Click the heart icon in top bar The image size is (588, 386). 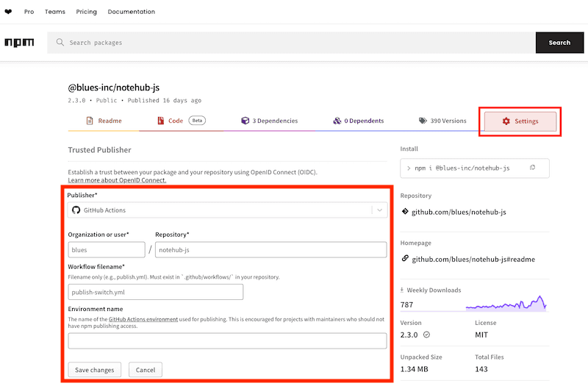(8, 12)
